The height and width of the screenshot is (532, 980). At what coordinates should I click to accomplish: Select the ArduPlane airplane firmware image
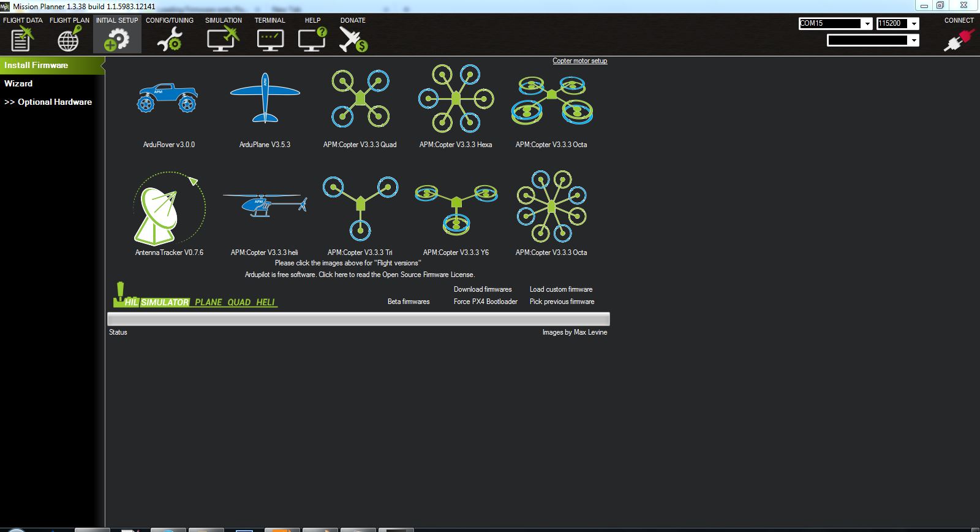click(265, 97)
